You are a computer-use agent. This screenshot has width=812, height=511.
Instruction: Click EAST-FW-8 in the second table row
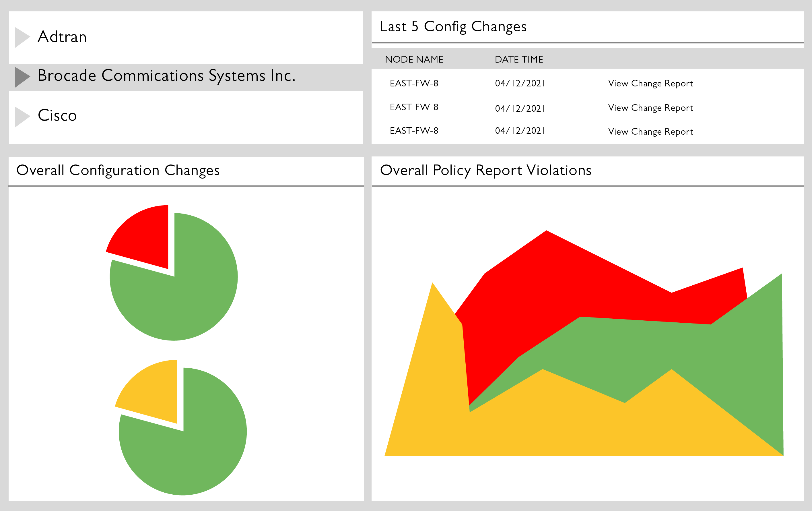pyautogui.click(x=414, y=107)
